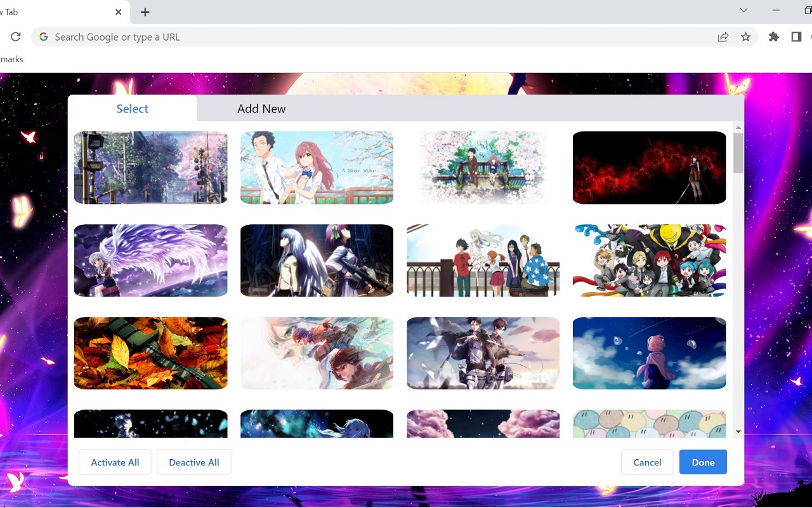The width and height of the screenshot is (812, 508).
Task: Select the A Silent Voice couple wallpaper
Action: pos(317,168)
